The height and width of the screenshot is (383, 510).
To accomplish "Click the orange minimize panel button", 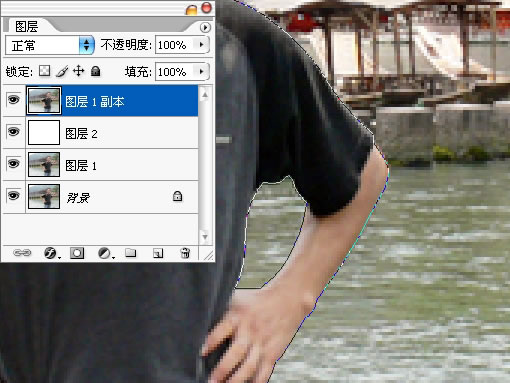I will (191, 9).
